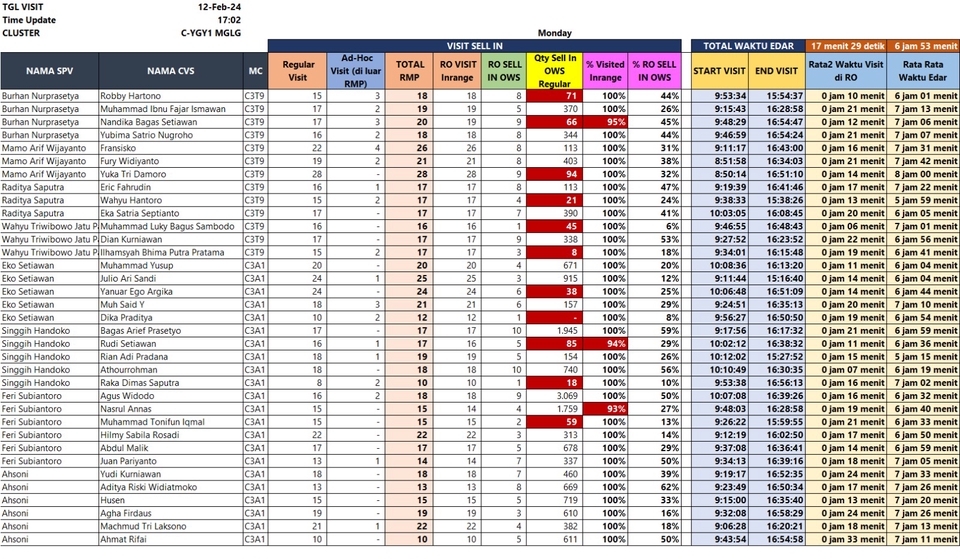Click the red 93% cell for Nasrul Annas
Screen dimensions: 960x559
pos(606,409)
